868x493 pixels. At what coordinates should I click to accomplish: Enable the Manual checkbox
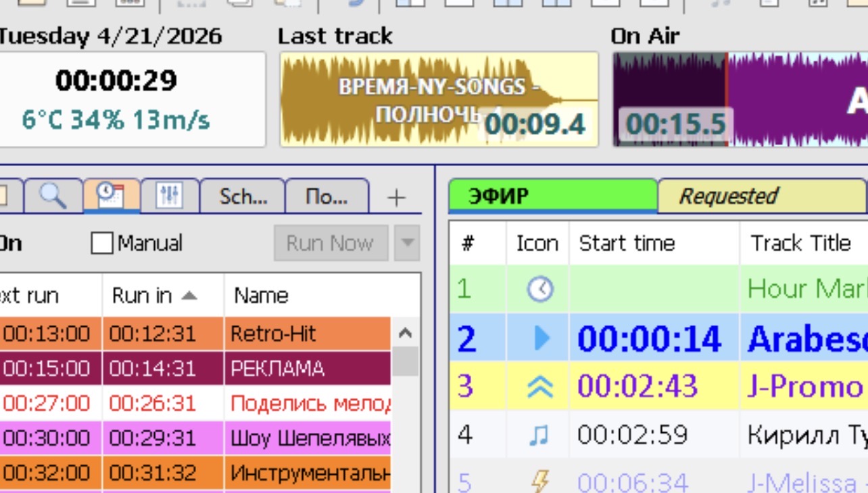point(101,243)
